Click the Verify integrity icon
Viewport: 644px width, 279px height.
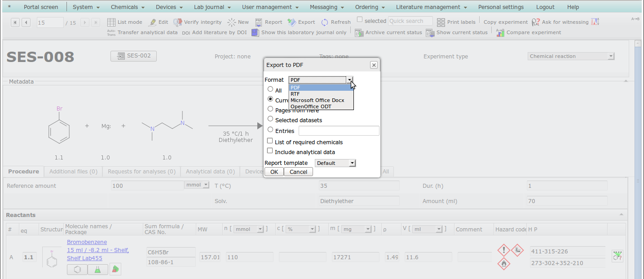177,22
